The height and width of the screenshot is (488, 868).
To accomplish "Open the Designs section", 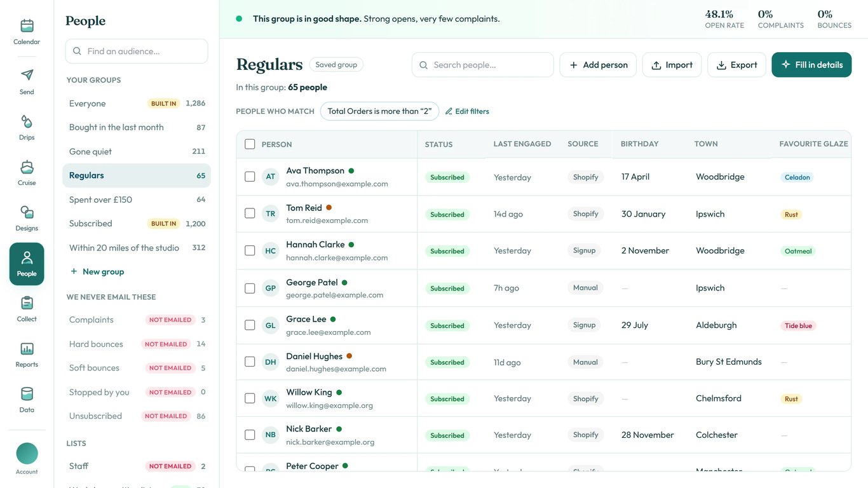I will 27,218.
